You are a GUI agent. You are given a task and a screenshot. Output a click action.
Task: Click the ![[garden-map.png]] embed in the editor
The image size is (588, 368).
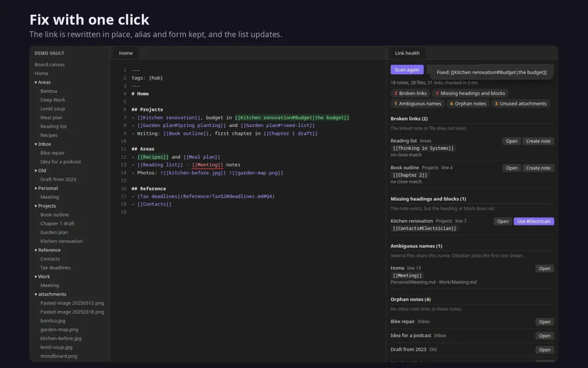(x=256, y=173)
